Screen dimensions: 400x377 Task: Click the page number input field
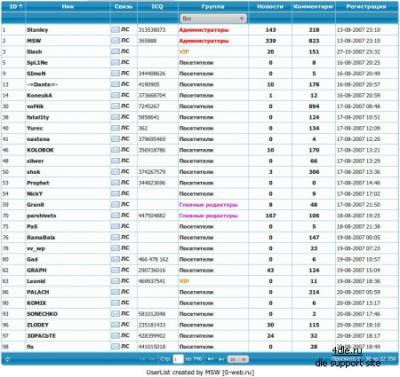[x=178, y=359]
